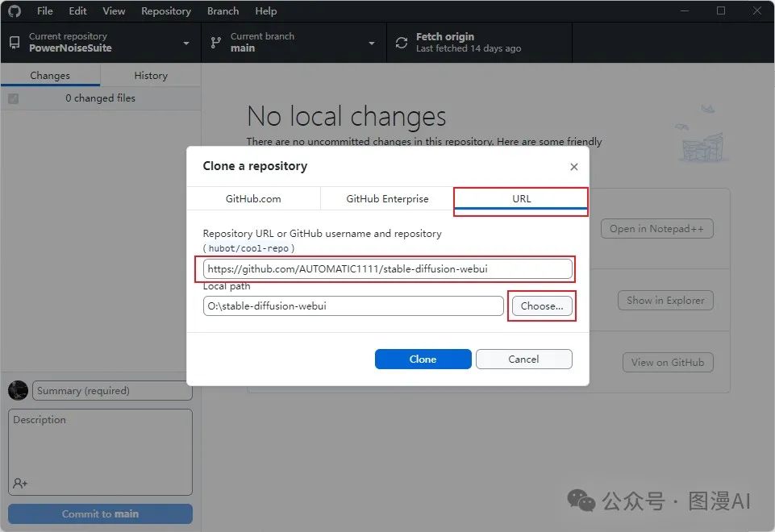The height and width of the screenshot is (532, 775).
Task: Select the GitHub.com tab
Action: click(253, 198)
